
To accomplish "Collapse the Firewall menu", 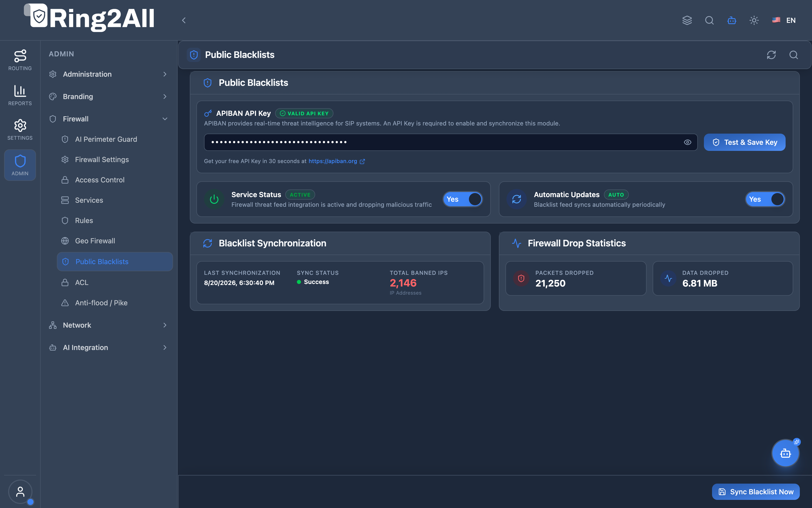I will click(x=109, y=119).
